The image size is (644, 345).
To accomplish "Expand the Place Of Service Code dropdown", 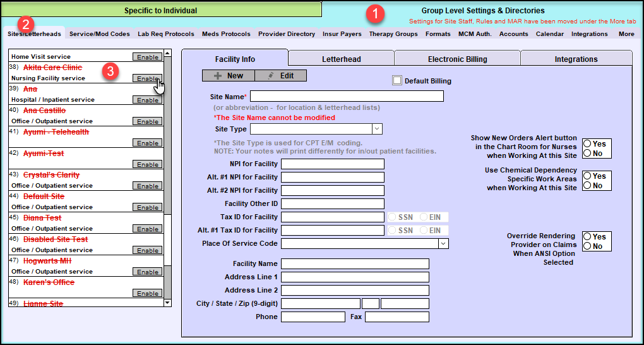I will click(x=443, y=243).
